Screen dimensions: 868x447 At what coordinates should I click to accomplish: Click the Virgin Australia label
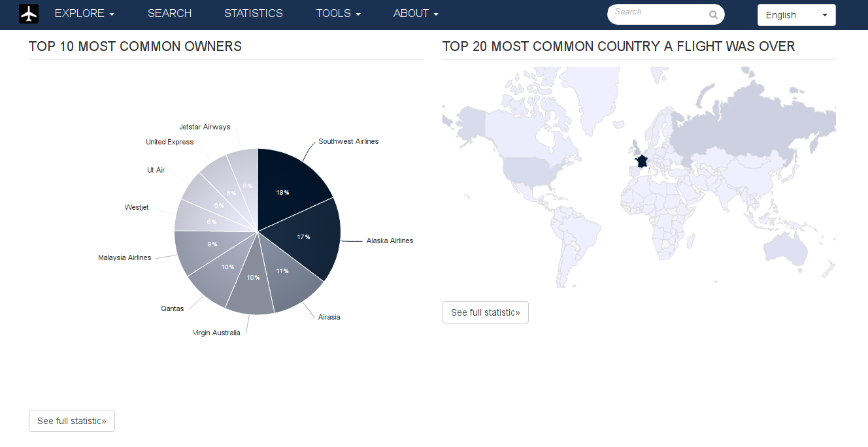216,333
